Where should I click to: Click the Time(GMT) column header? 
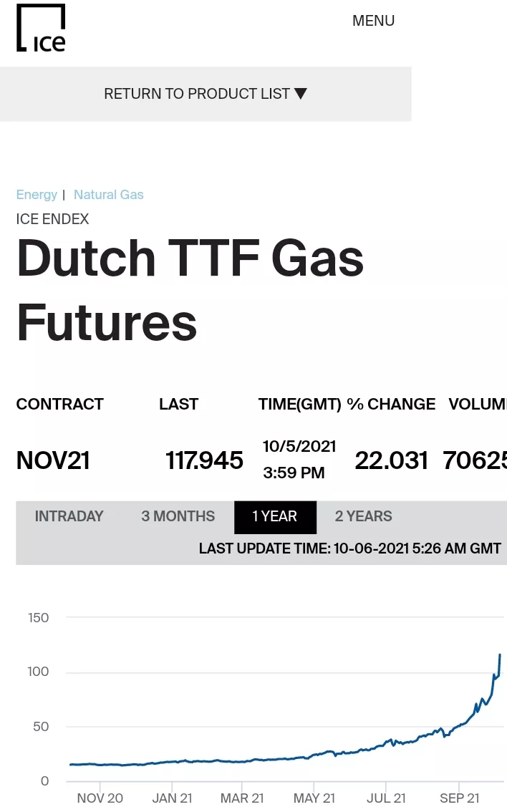point(299,405)
